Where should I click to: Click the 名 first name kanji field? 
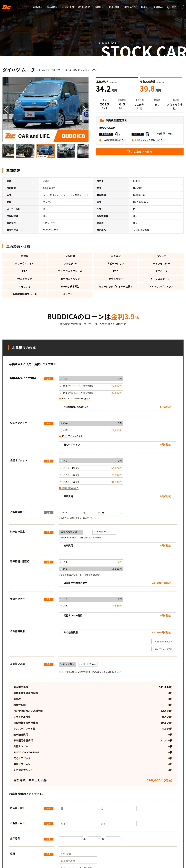click(118, 809)
